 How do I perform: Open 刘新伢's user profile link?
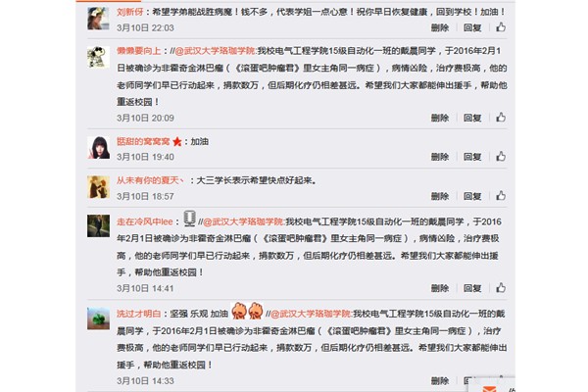pyautogui.click(x=130, y=12)
